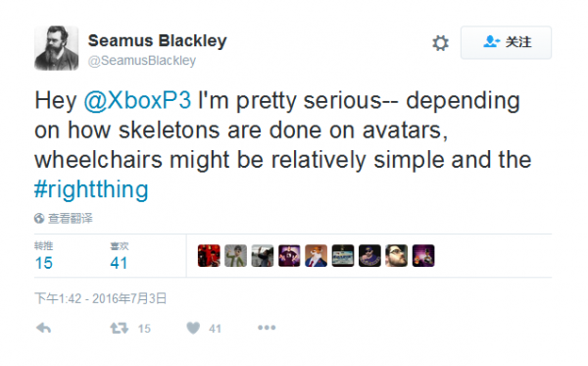Click the globe translate icon
This screenshot has height=366, width=588.
click(39, 218)
